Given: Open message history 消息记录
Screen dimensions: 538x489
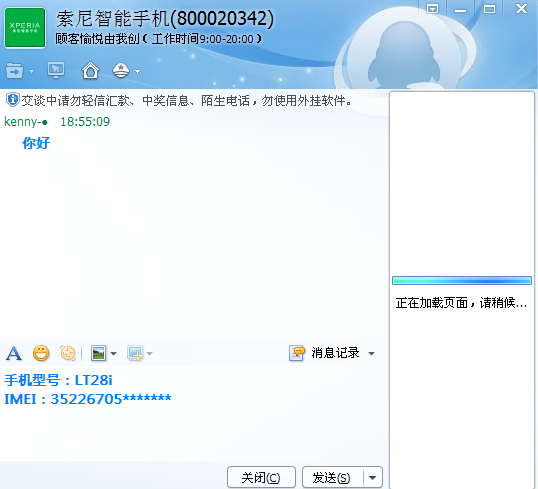Looking at the screenshot, I should [324, 353].
